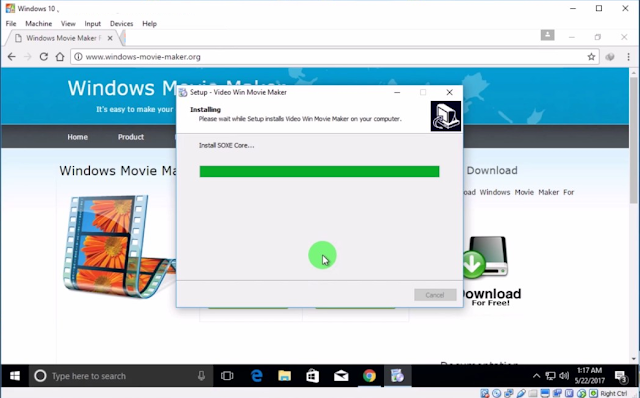Image resolution: width=640 pixels, height=398 pixels.
Task: Open Mail app from taskbar
Action: pos(341,376)
